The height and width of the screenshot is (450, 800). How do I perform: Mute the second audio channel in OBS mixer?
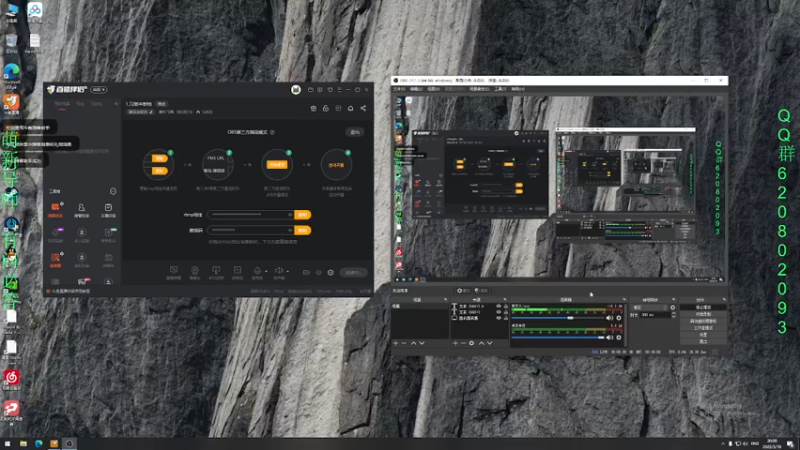(609, 337)
